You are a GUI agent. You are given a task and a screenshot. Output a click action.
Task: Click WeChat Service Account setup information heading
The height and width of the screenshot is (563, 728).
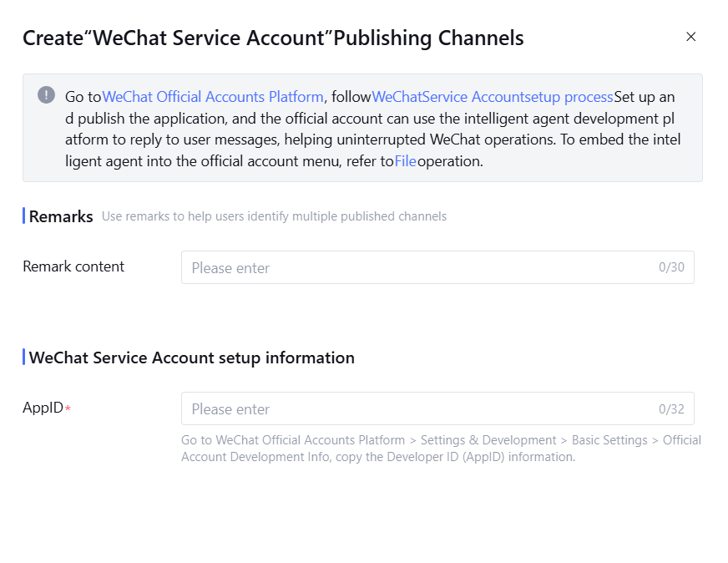(192, 358)
